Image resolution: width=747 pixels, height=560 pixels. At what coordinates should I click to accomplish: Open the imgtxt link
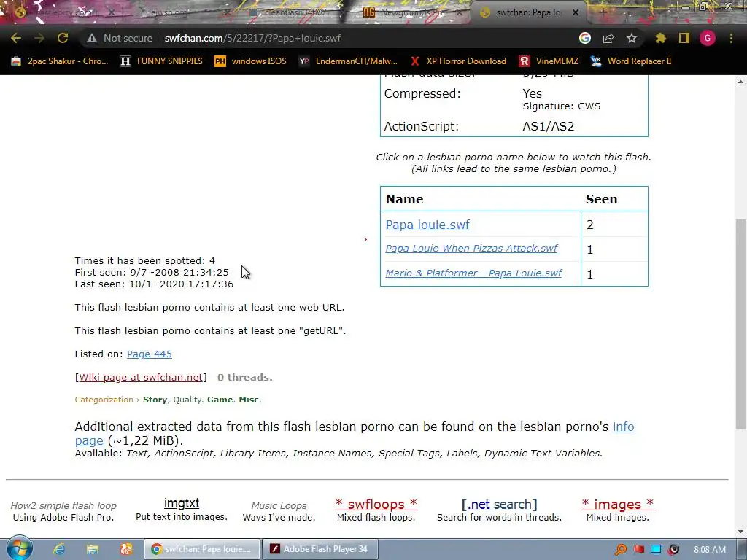(x=182, y=503)
